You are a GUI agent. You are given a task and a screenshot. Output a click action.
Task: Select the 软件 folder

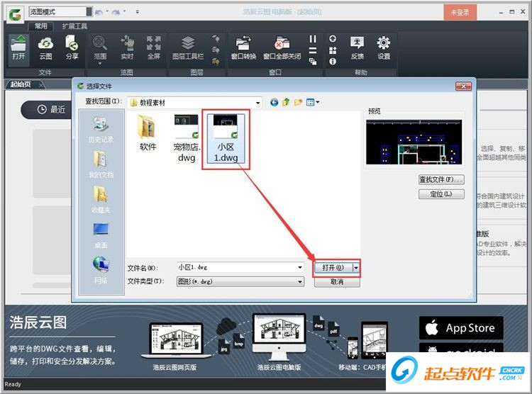(148, 133)
